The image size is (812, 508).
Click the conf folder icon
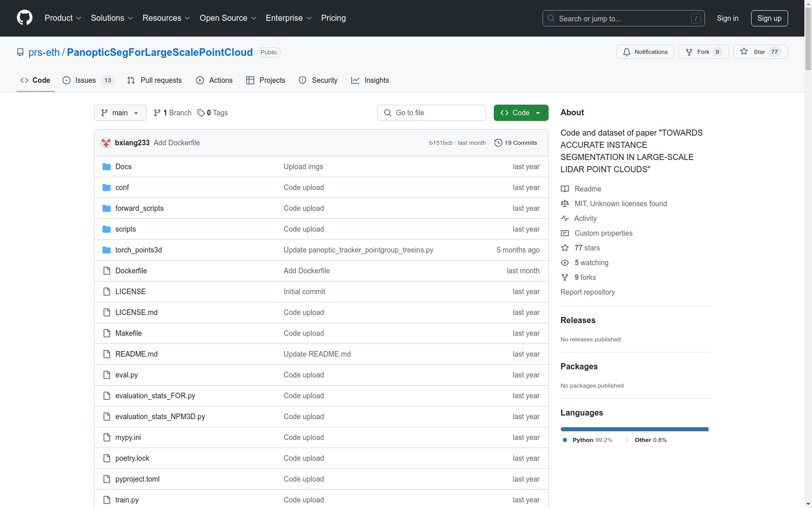(107, 187)
